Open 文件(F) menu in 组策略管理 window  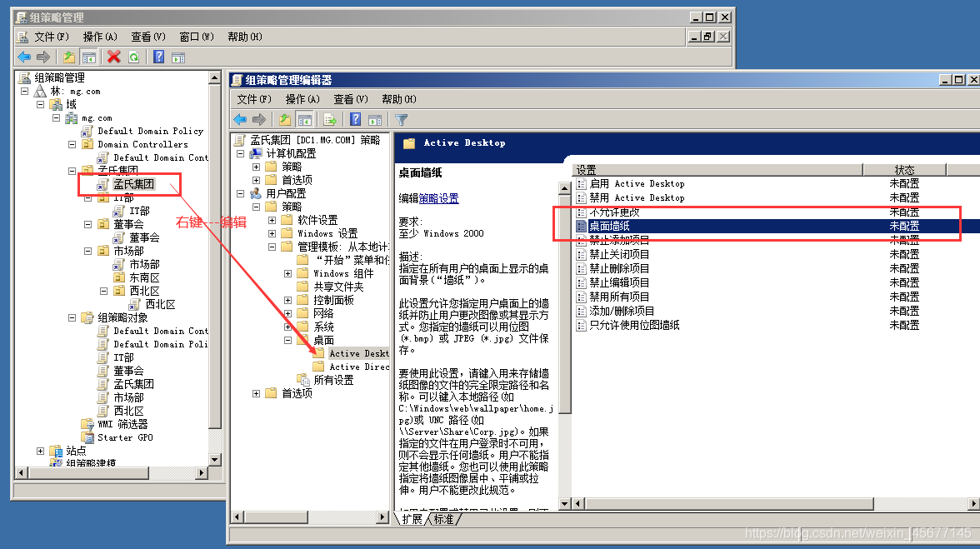click(x=52, y=37)
